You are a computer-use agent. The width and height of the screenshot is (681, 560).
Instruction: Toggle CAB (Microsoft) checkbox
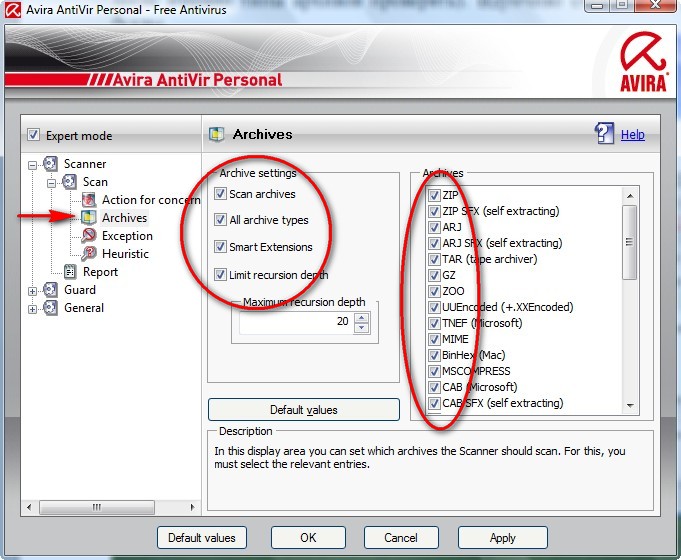(x=434, y=387)
